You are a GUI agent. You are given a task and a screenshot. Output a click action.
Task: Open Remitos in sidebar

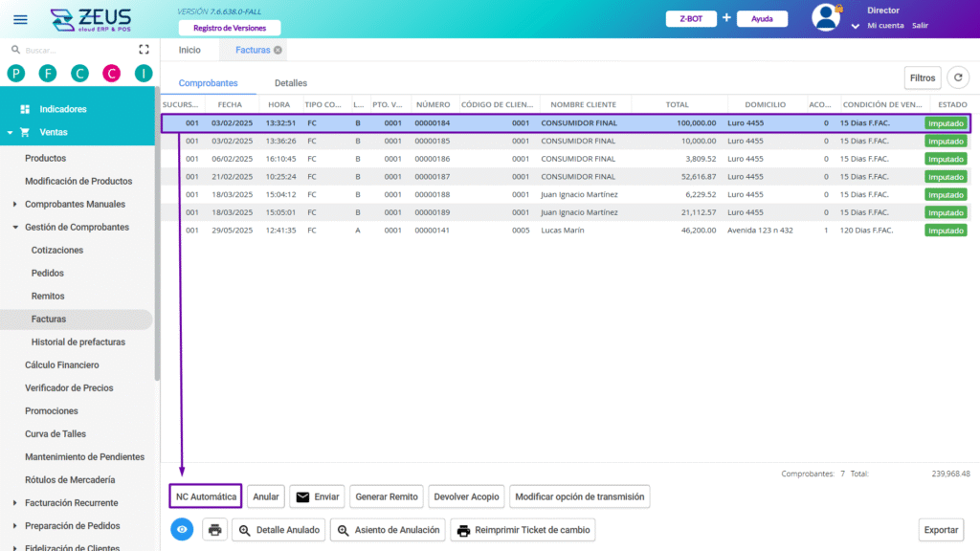coord(48,297)
